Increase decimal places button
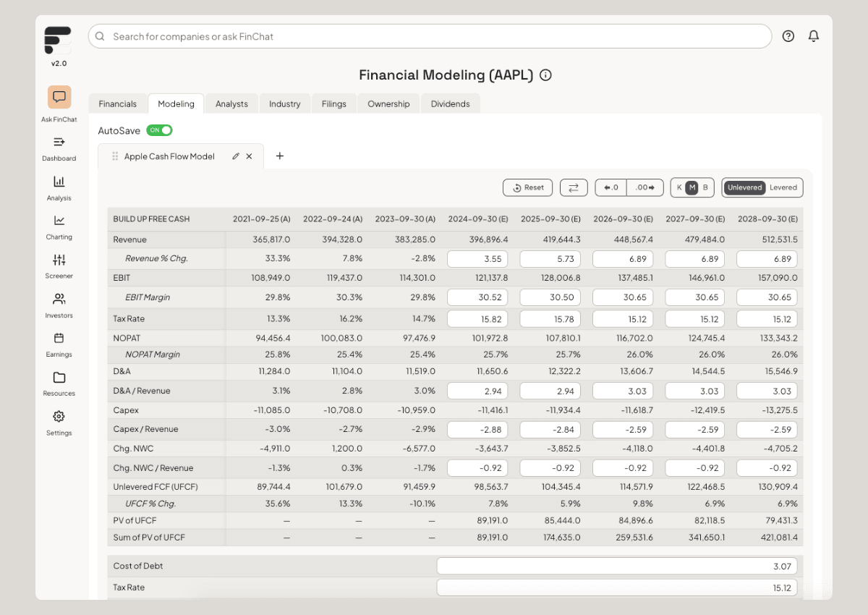Screen dimensions: 868x615 645,187
